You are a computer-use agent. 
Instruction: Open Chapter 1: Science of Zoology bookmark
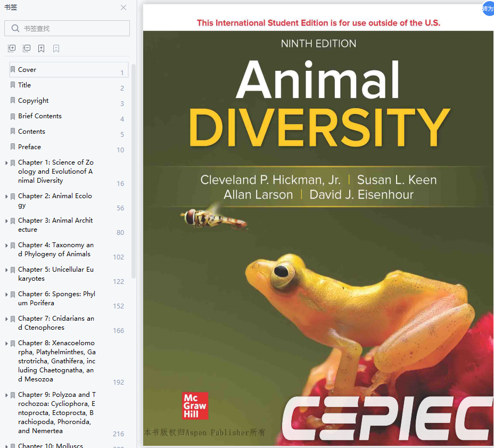coord(56,172)
